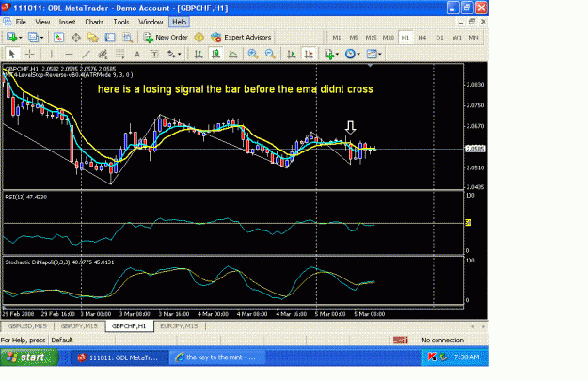Open the Data Window crosshair-diamond icon

pos(76,37)
